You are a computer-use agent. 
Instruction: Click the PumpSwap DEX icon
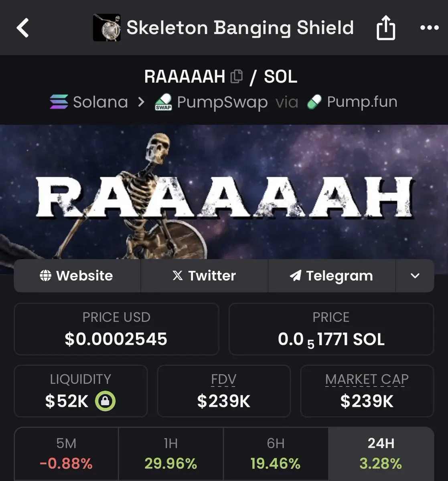pos(164,102)
